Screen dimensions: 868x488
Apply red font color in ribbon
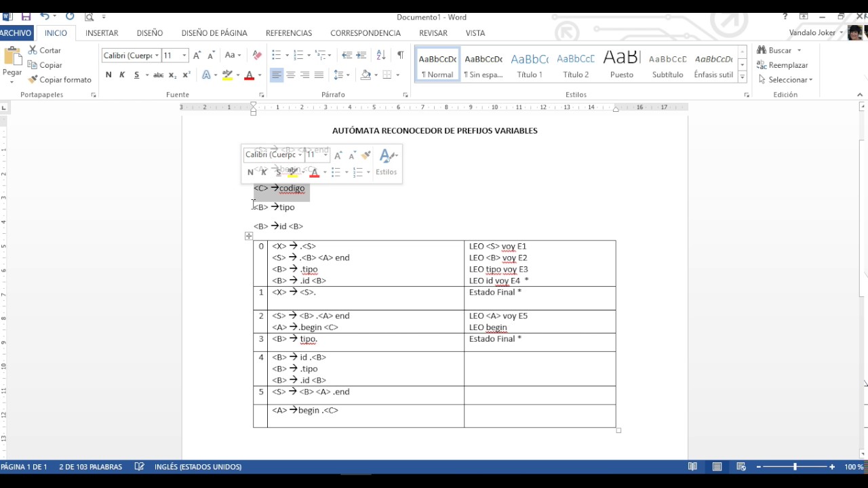[249, 75]
